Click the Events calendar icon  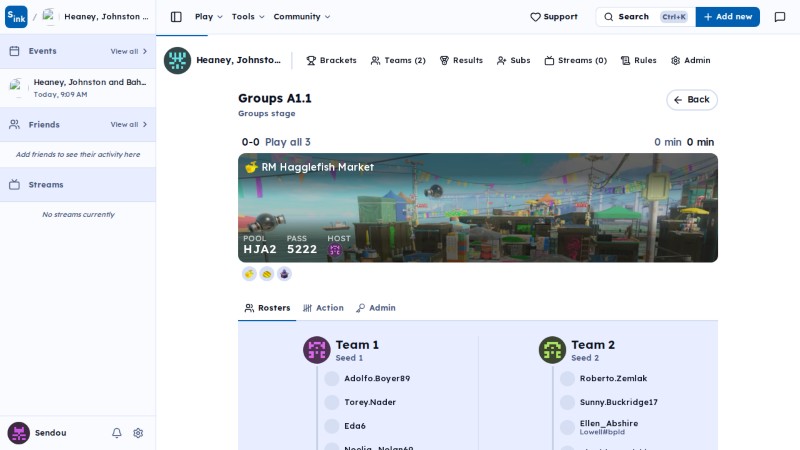coord(14,51)
